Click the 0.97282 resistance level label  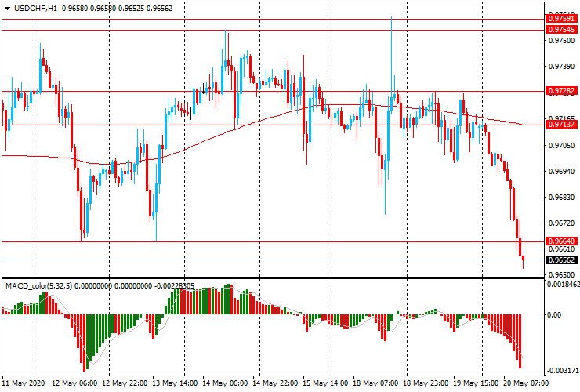coord(561,92)
